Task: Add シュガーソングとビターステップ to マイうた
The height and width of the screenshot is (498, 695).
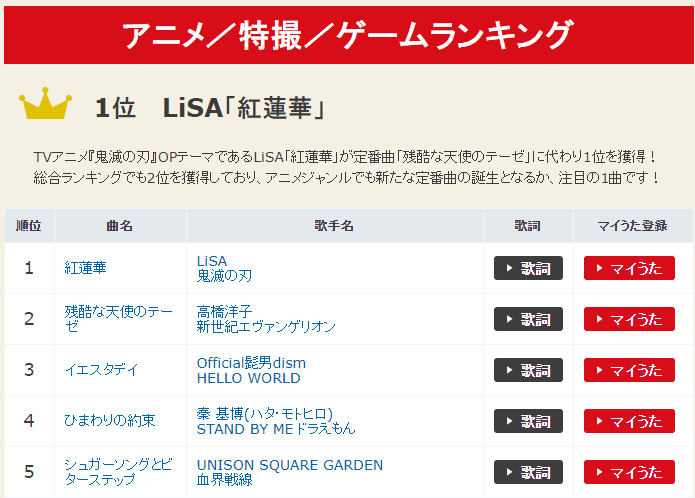Action: (x=629, y=472)
